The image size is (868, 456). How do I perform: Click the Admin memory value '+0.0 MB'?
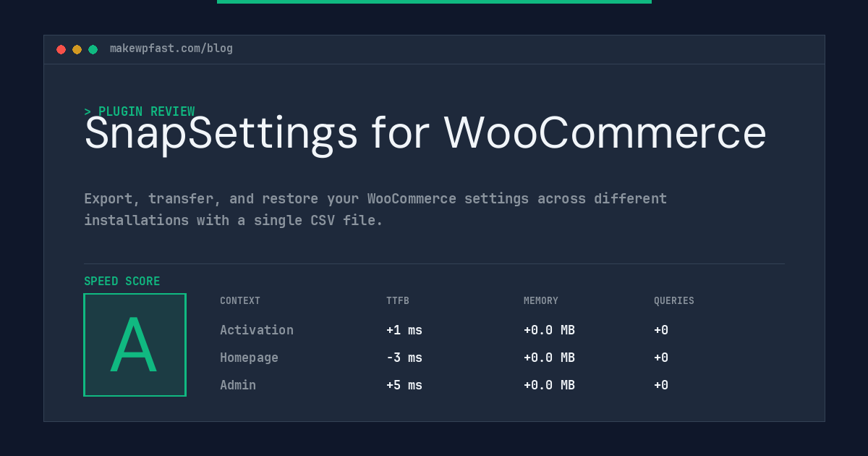[x=549, y=385]
